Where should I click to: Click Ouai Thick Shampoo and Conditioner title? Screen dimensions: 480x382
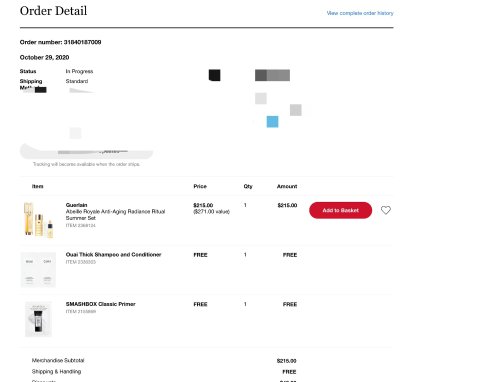click(113, 255)
